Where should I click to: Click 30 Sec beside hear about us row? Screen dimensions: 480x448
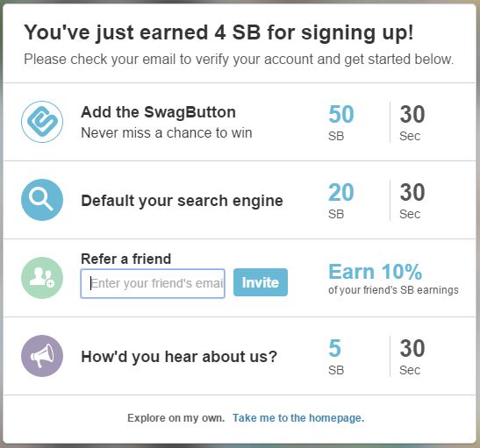412,356
